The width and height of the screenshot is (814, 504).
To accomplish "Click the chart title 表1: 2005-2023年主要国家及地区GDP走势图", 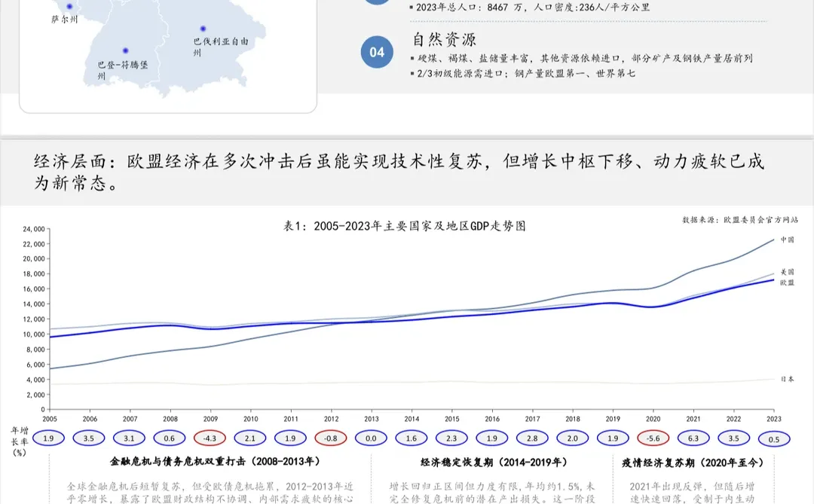I will (405, 226).
